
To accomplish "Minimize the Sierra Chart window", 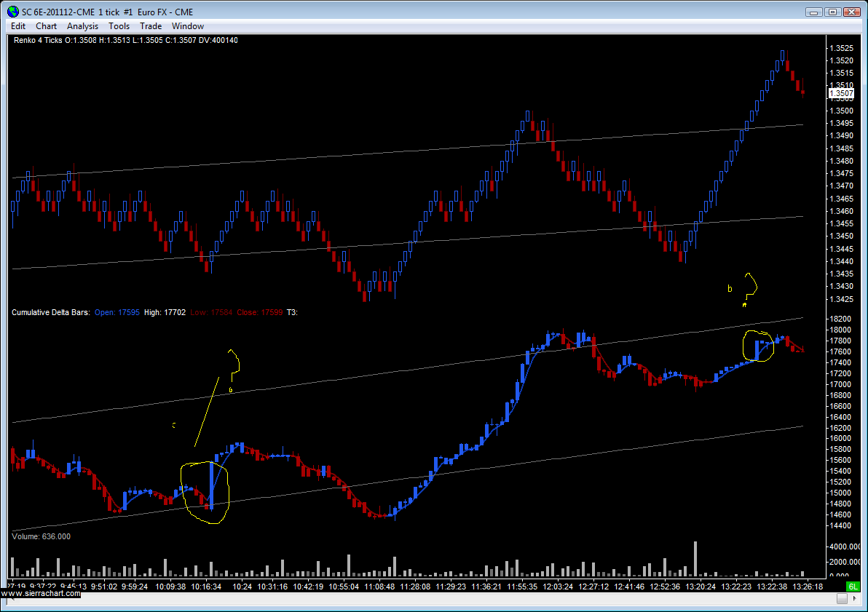I will click(813, 12).
